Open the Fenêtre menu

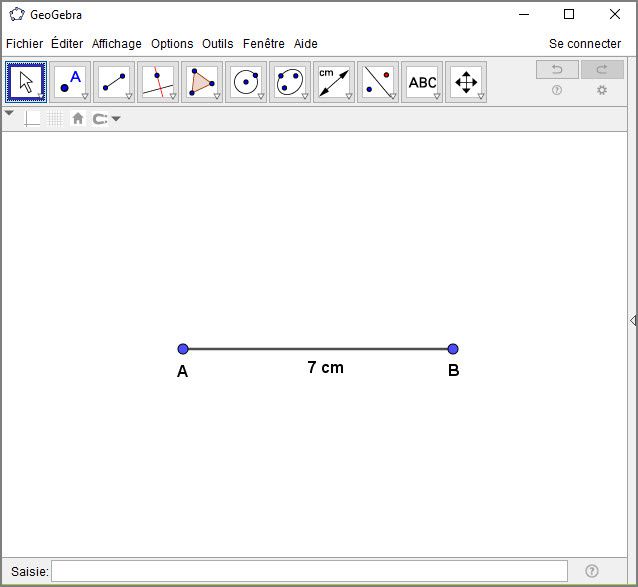[x=264, y=44]
